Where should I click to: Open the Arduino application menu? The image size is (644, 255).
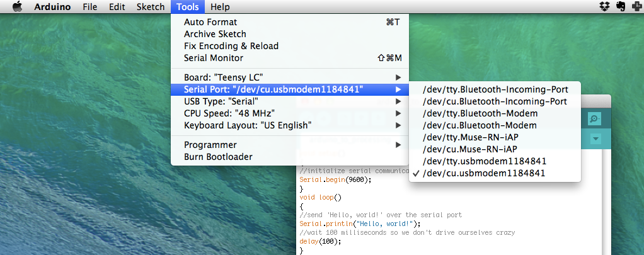[x=52, y=7]
